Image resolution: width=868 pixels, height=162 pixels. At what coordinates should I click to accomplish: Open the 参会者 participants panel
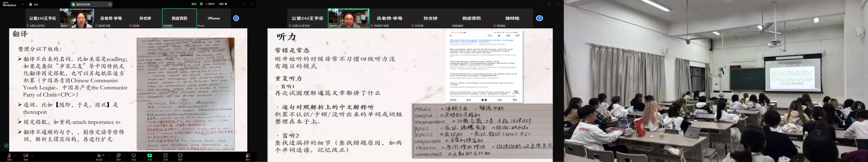tap(99, 156)
